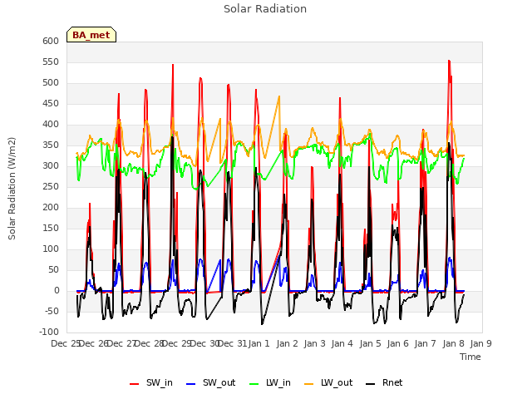Toggle the LW_out legend entry
This screenshot has height=399, width=532.
(328, 382)
